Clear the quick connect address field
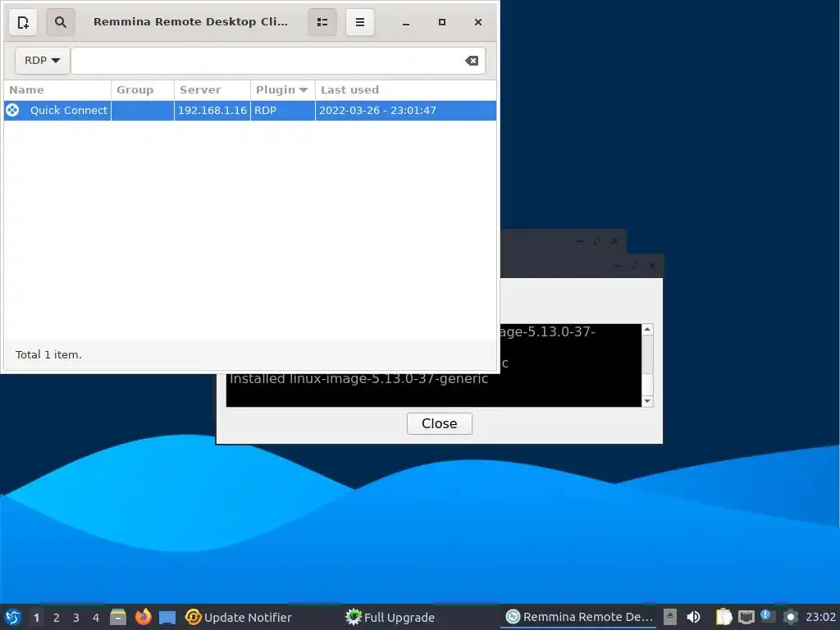840x630 pixels. click(472, 61)
